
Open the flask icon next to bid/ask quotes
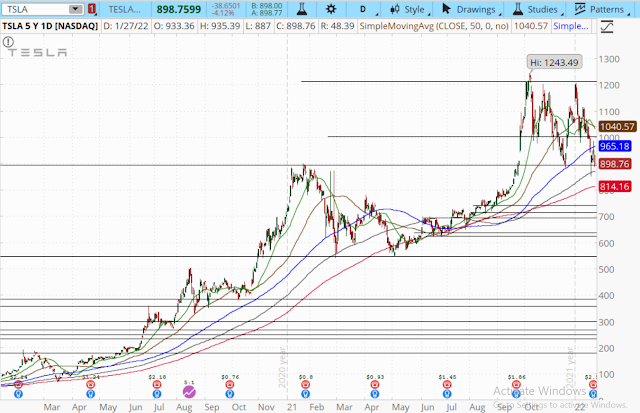[x=302, y=9]
